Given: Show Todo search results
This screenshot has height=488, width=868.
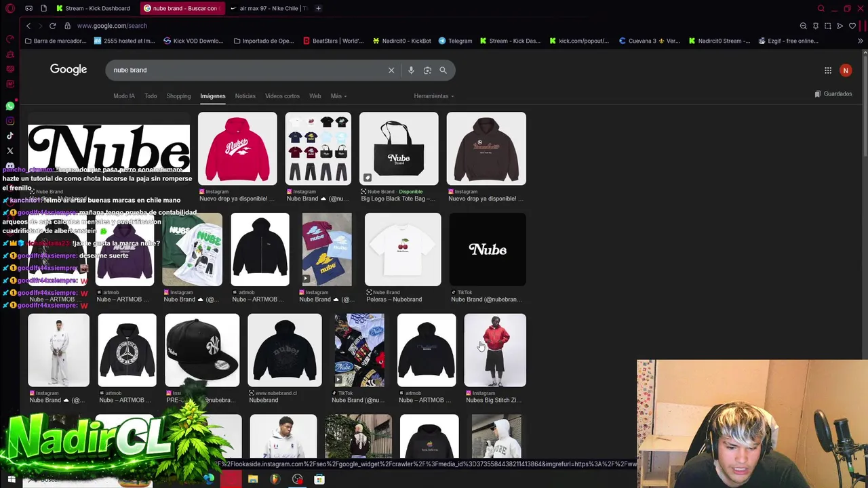Looking at the screenshot, I should (x=151, y=96).
